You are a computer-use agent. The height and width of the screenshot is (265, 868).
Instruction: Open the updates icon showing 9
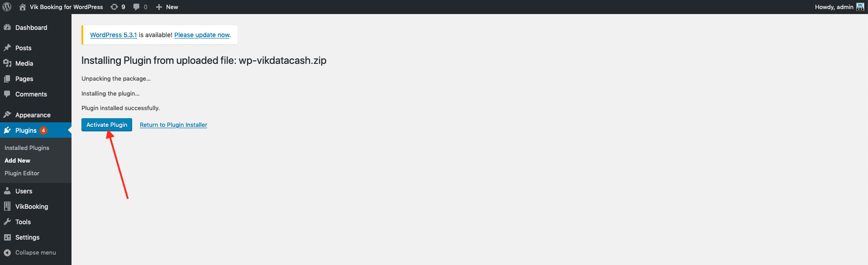pos(114,7)
